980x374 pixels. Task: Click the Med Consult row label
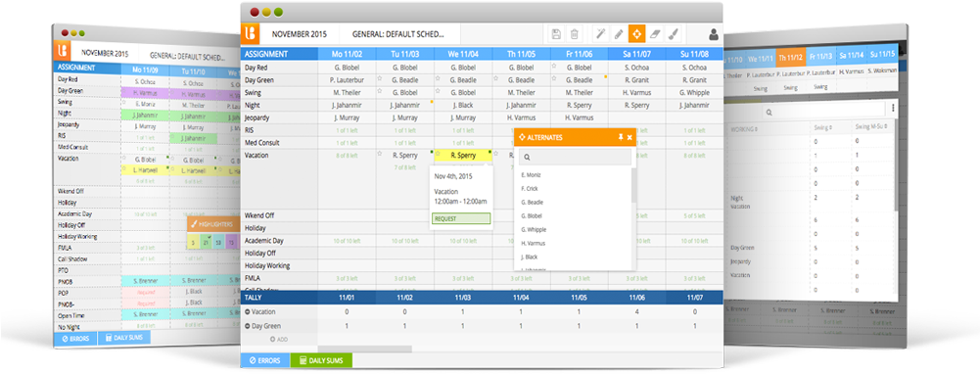tap(260, 143)
